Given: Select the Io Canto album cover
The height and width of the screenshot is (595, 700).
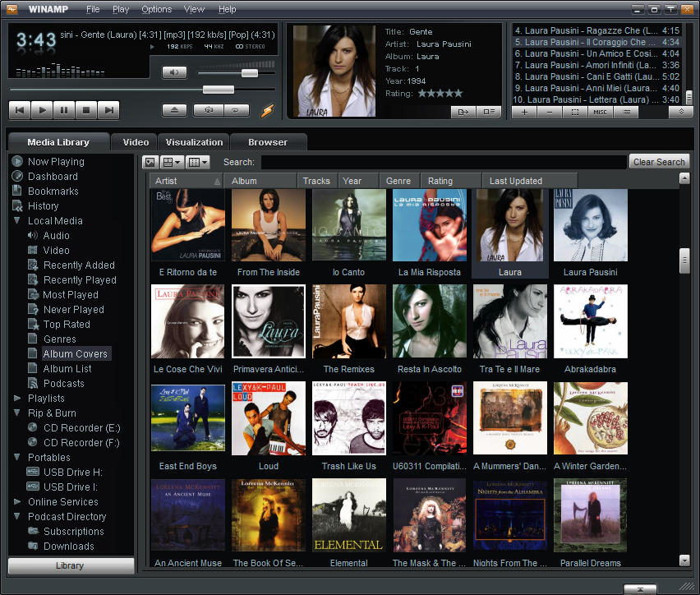Looking at the screenshot, I should pos(348,225).
